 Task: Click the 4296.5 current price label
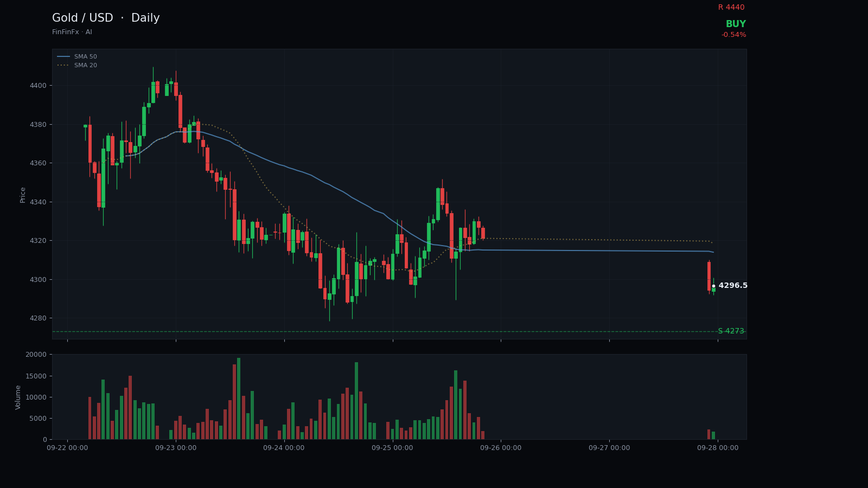tap(733, 286)
